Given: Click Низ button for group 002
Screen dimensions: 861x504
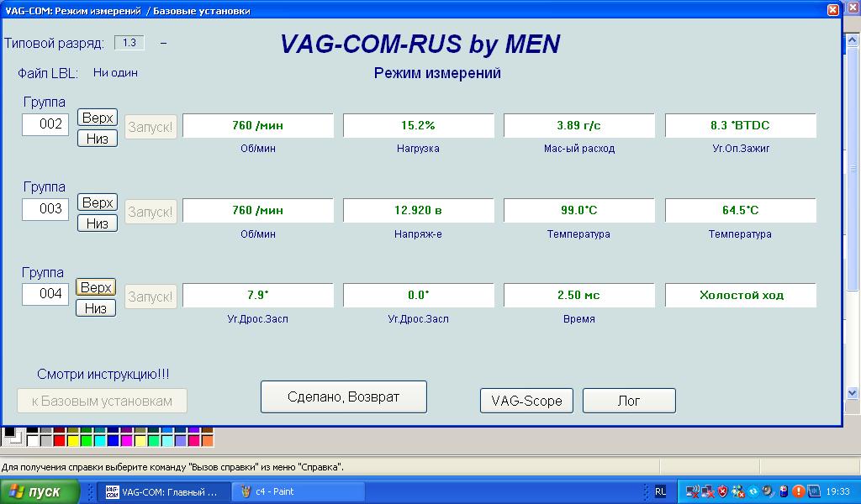Looking at the screenshot, I should pos(98,139).
